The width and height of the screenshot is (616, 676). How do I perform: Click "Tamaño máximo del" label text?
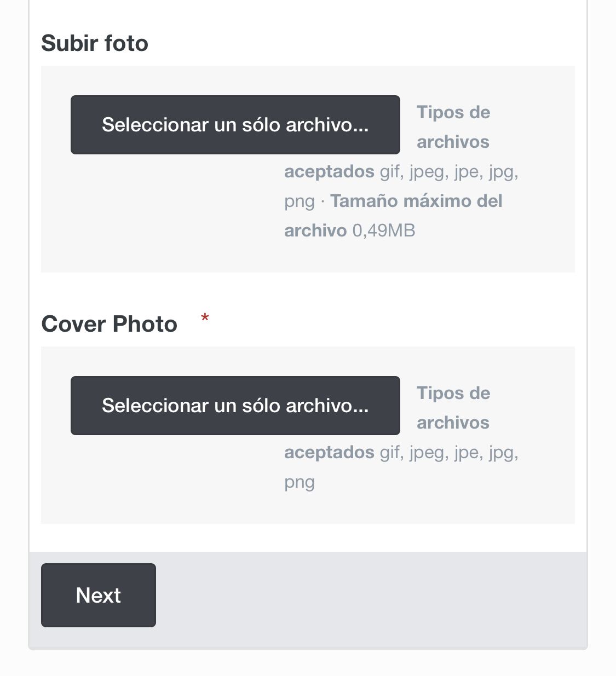tap(416, 201)
